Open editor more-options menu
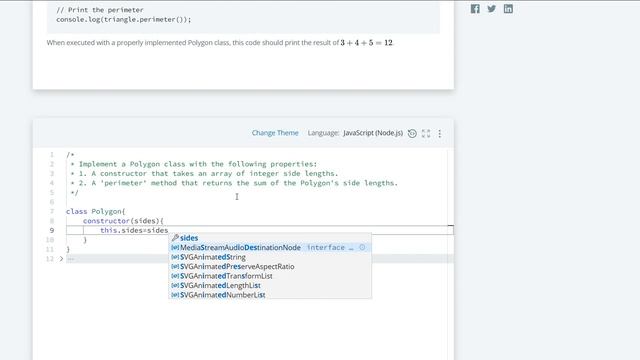This screenshot has width=640, height=360. [440, 133]
